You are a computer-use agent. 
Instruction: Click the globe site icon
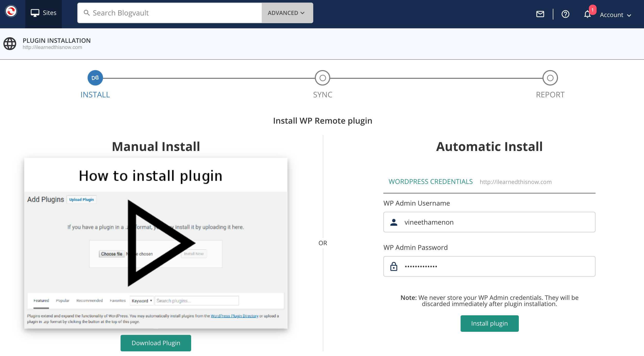[10, 44]
